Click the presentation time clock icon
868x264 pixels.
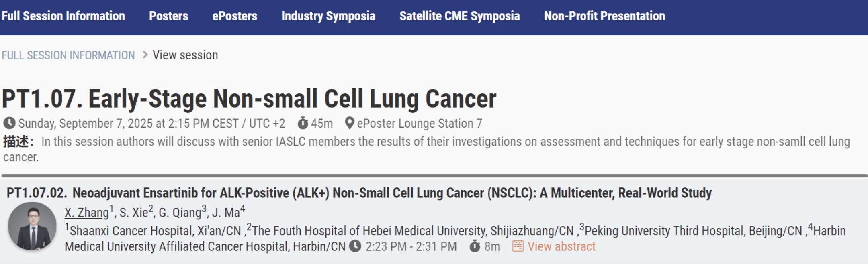coord(355,246)
